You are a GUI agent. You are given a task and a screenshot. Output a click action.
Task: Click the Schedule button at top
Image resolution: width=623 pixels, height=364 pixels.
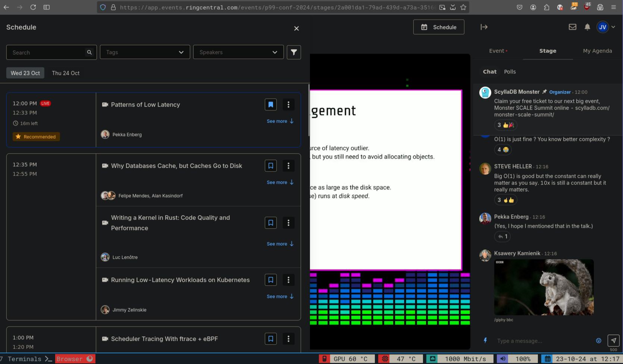(x=439, y=27)
